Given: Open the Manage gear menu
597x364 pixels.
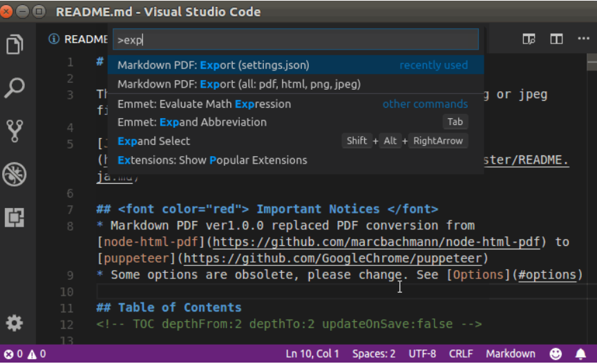Looking at the screenshot, I should [x=15, y=323].
